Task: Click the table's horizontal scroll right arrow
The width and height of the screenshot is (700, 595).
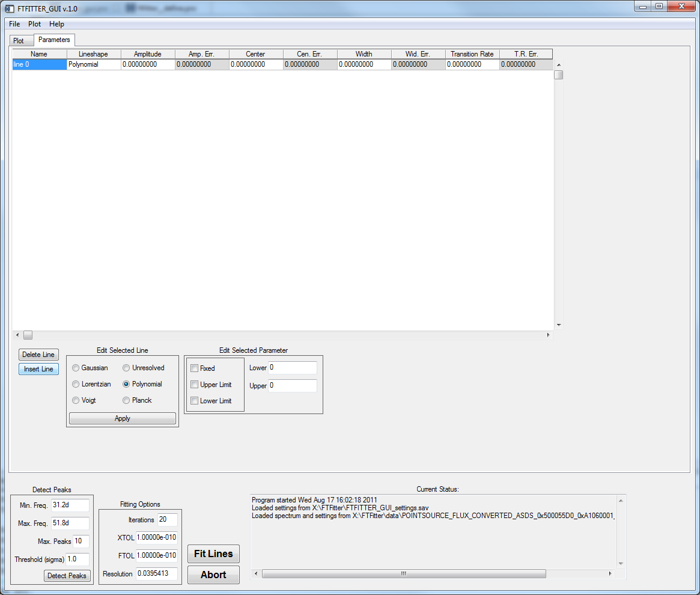Action: pyautogui.click(x=548, y=335)
